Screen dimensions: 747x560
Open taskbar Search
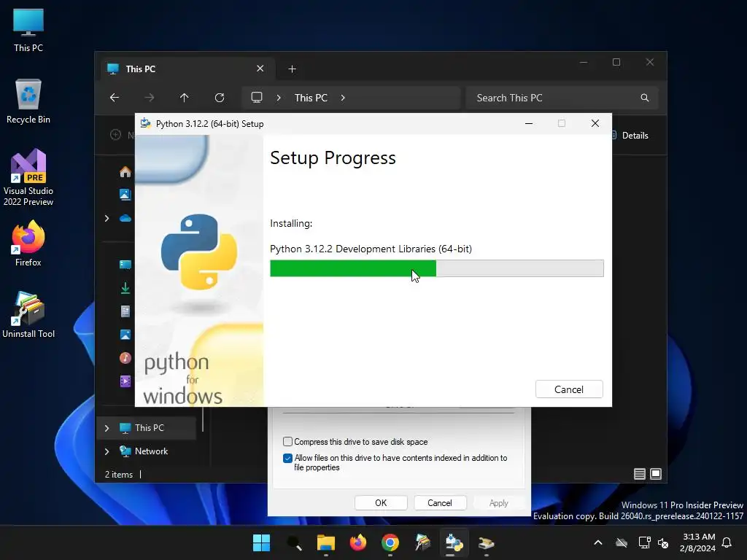point(294,542)
